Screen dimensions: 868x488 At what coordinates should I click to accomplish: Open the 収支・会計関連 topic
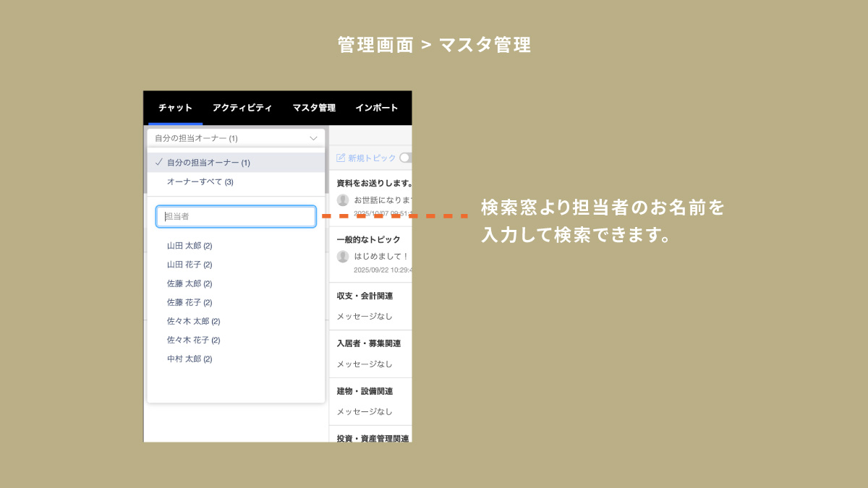click(365, 296)
